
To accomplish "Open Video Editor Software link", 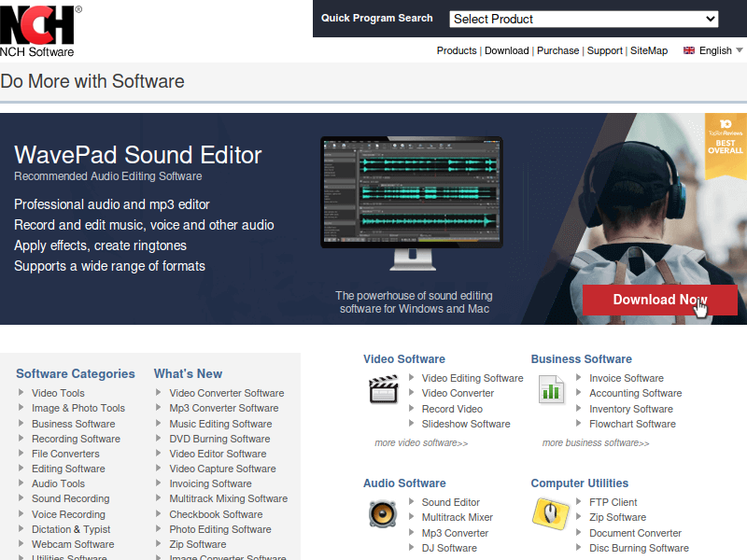I will [218, 454].
